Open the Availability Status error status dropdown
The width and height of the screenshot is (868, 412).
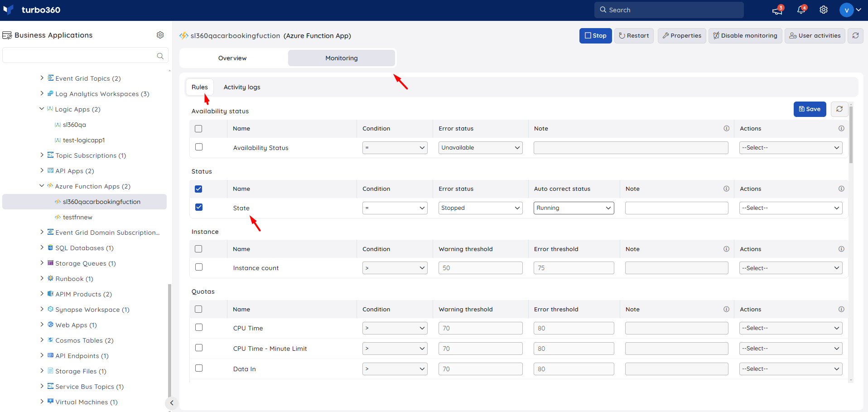click(x=480, y=148)
